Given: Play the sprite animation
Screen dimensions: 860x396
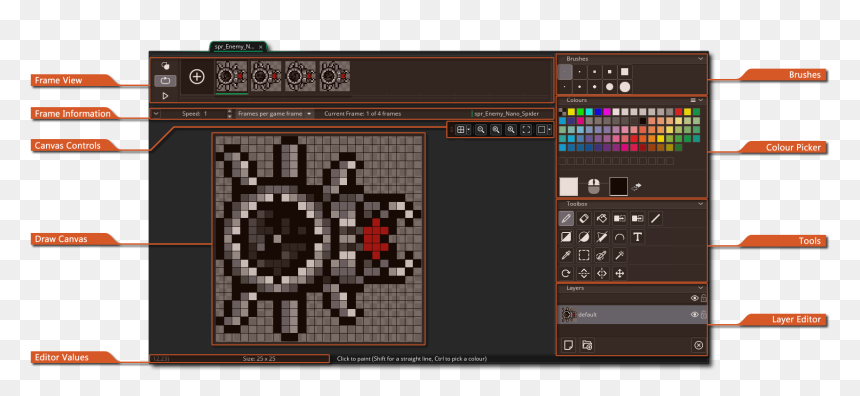Looking at the screenshot, I should click(x=165, y=95).
